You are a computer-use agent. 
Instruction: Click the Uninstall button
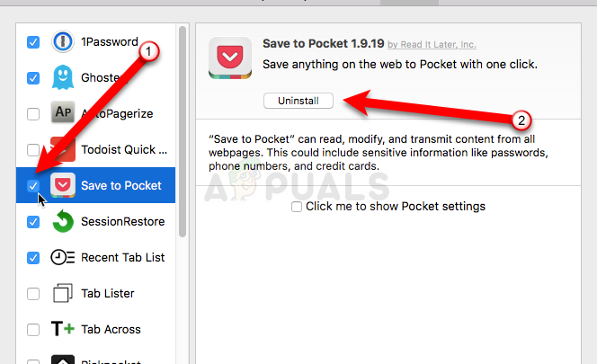(x=298, y=101)
